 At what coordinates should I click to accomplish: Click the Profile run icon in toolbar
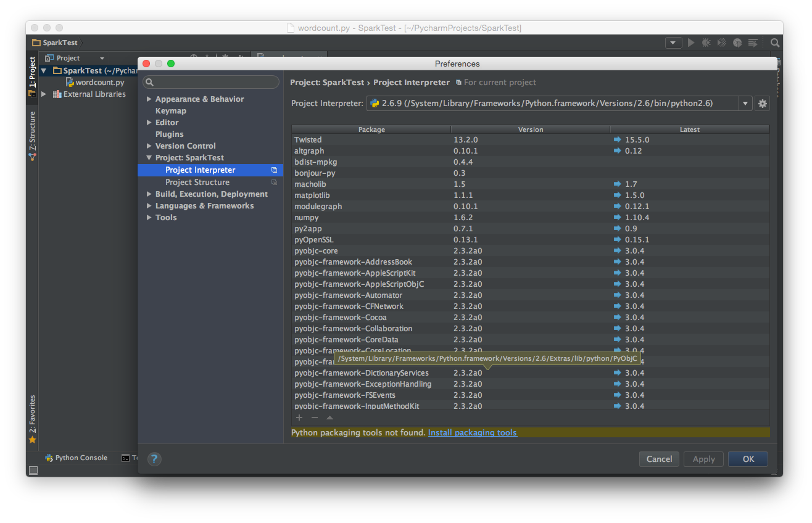click(737, 43)
